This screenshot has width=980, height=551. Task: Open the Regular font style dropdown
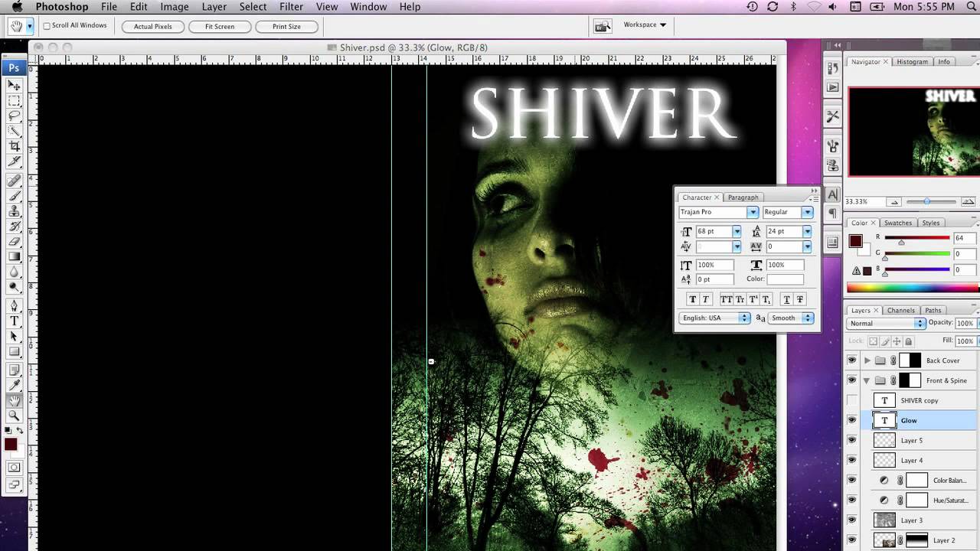(807, 212)
